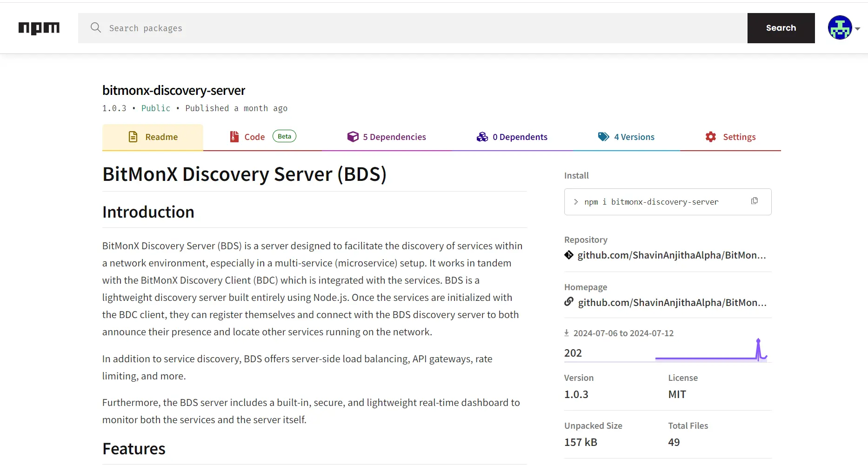Screen dimensions: 868x465
Task: Click the weekly downloads sparkline chart
Action: (711, 350)
